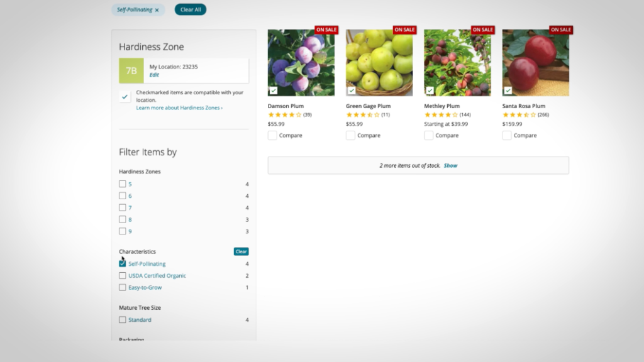Check the USDA Certified Organic filter

pyautogui.click(x=123, y=275)
